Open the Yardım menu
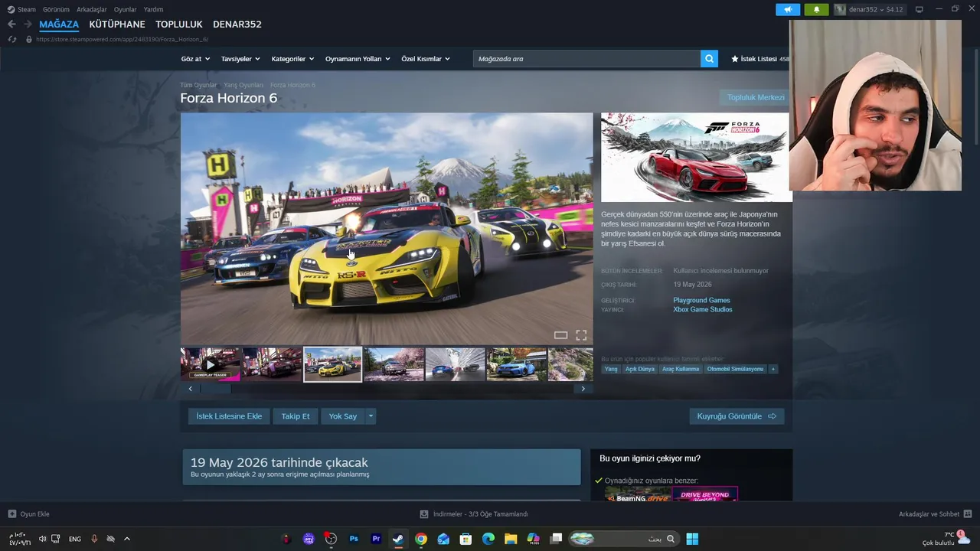Image resolution: width=980 pixels, height=551 pixels. click(x=153, y=9)
